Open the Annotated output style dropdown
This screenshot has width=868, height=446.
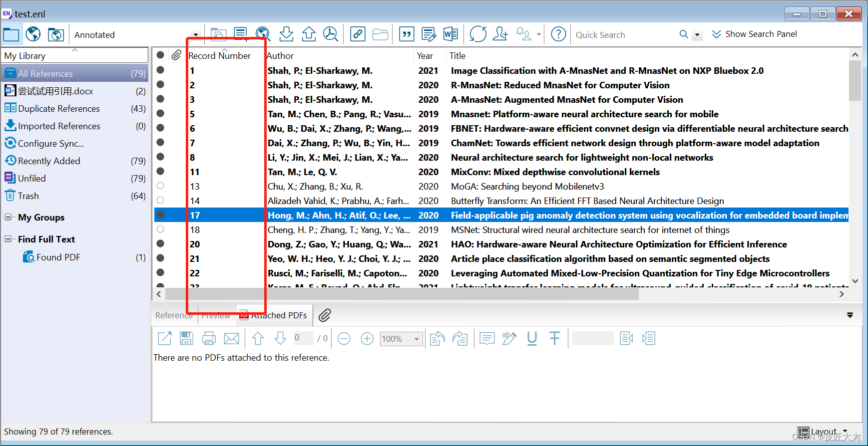[196, 35]
